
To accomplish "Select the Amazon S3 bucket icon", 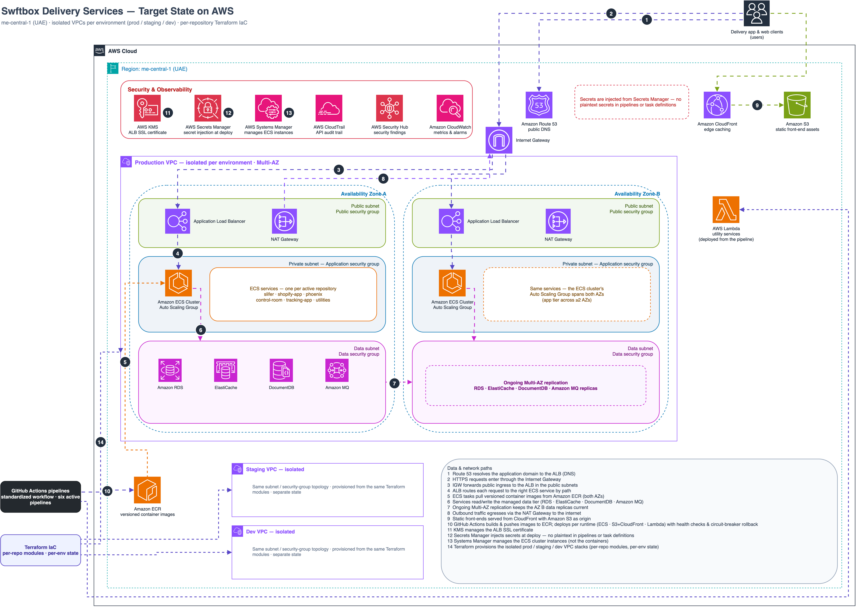I will [x=797, y=105].
